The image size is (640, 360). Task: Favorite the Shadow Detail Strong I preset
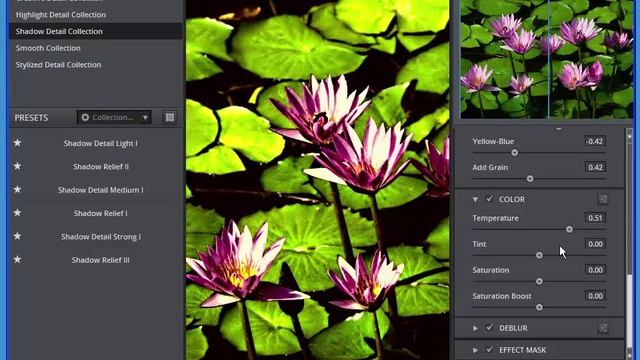18,236
